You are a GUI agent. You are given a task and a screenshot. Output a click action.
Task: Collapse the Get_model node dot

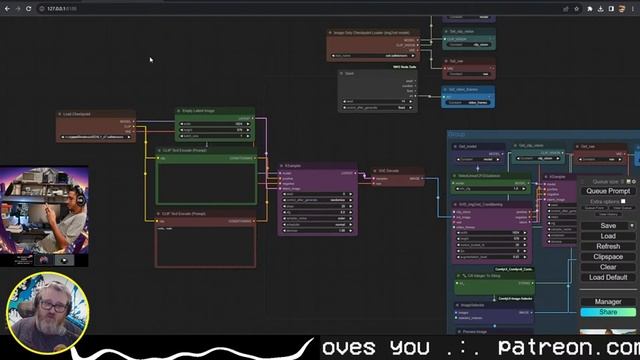(455, 146)
